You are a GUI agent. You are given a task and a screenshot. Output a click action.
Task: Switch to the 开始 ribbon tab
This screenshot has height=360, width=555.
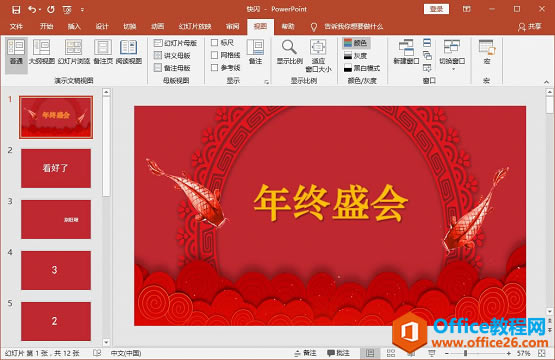(x=46, y=27)
